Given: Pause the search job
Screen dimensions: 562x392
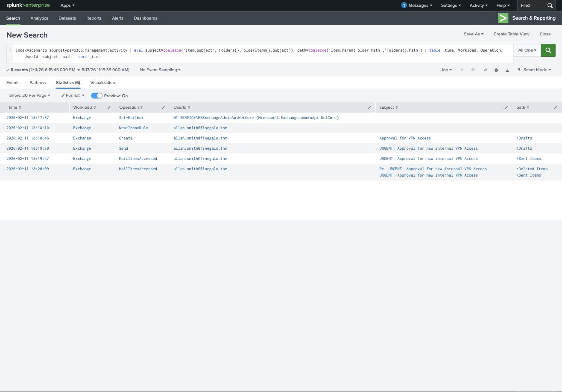Looking at the screenshot, I should pos(462,70).
